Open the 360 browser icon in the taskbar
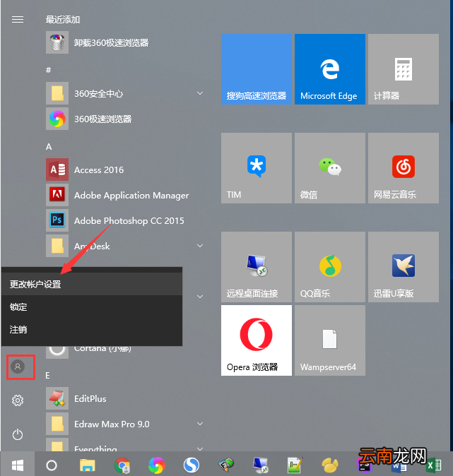 (x=157, y=465)
